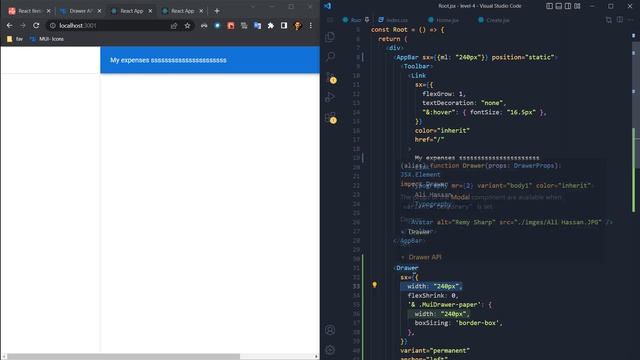
Task: Click the red extension icon in Chrome
Action: pyautogui.click(x=231, y=25)
